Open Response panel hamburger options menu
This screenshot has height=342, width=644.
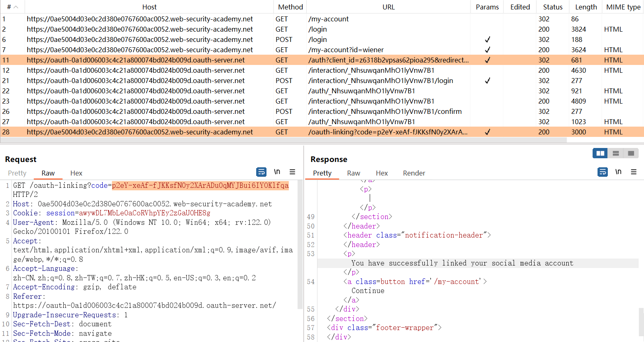[x=634, y=172]
